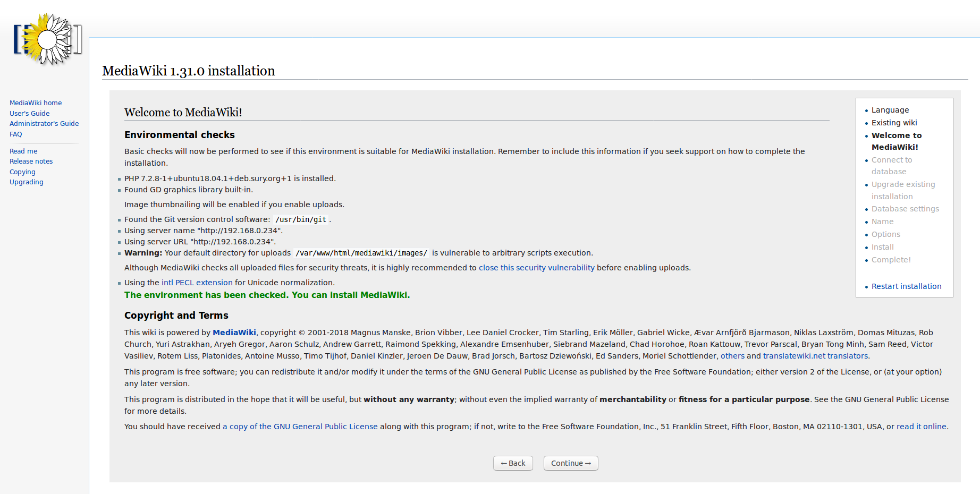Open the Administrator's Guide link
Screen dimensions: 980x494
tap(44, 124)
